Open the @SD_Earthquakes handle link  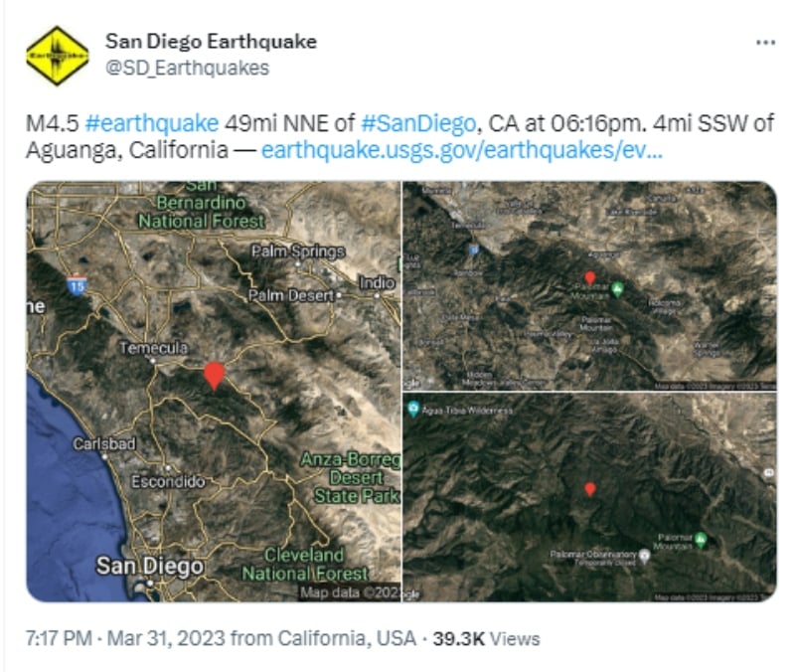tap(187, 68)
